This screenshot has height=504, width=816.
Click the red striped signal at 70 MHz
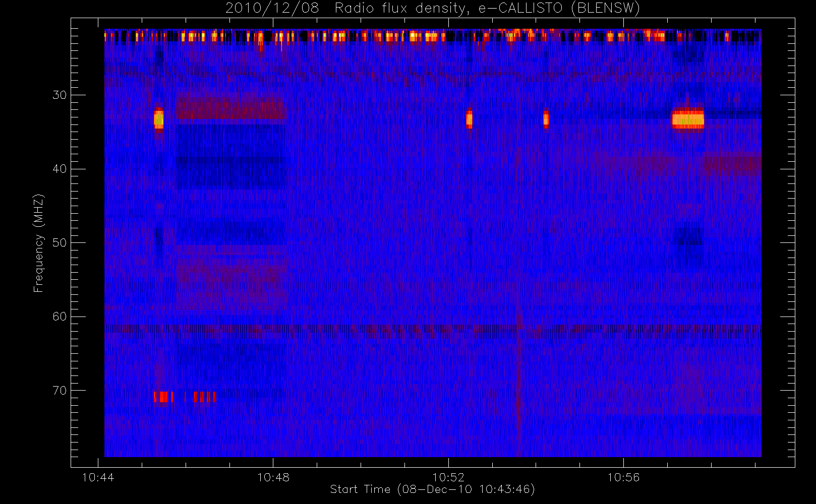point(186,397)
